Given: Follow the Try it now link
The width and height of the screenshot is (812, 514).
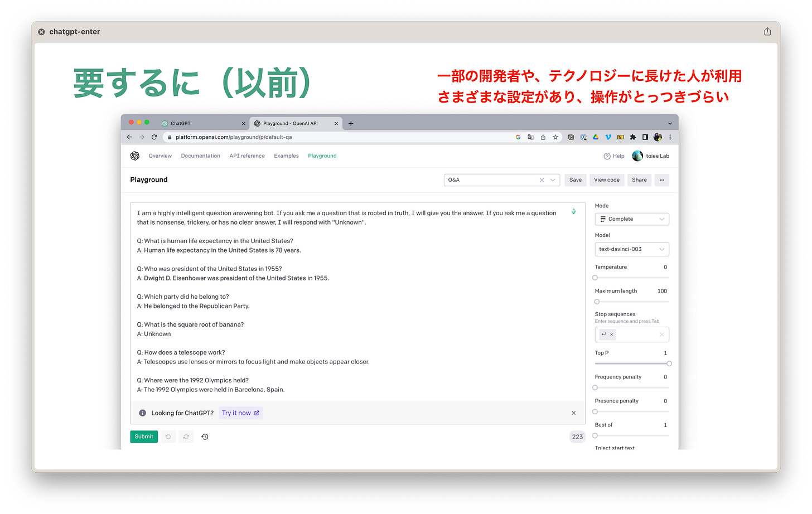Looking at the screenshot, I should 241,413.
